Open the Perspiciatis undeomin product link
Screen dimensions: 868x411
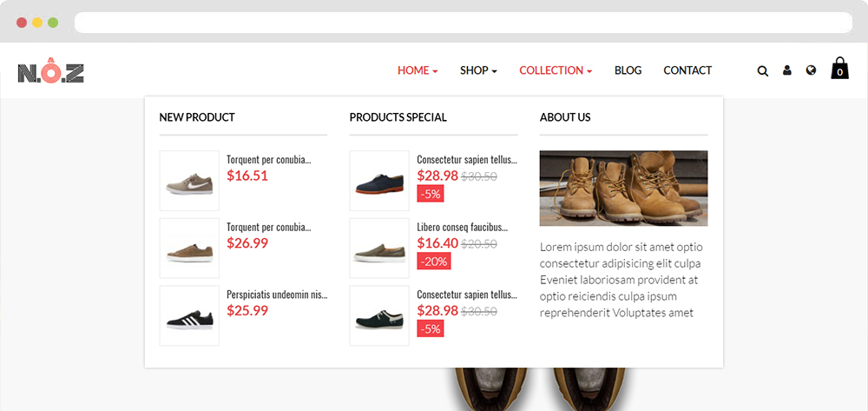click(278, 295)
